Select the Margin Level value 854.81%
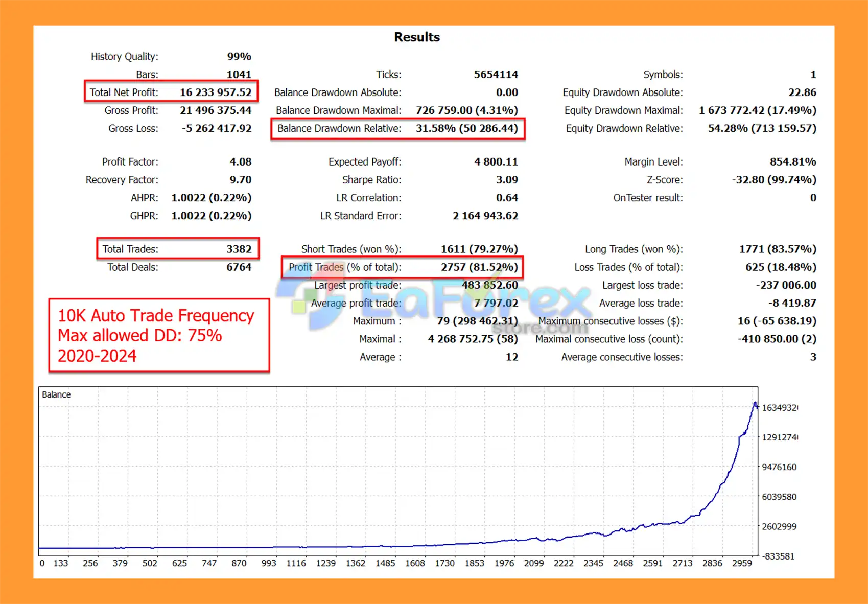Viewport: 868px width, 604px height. 792,162
